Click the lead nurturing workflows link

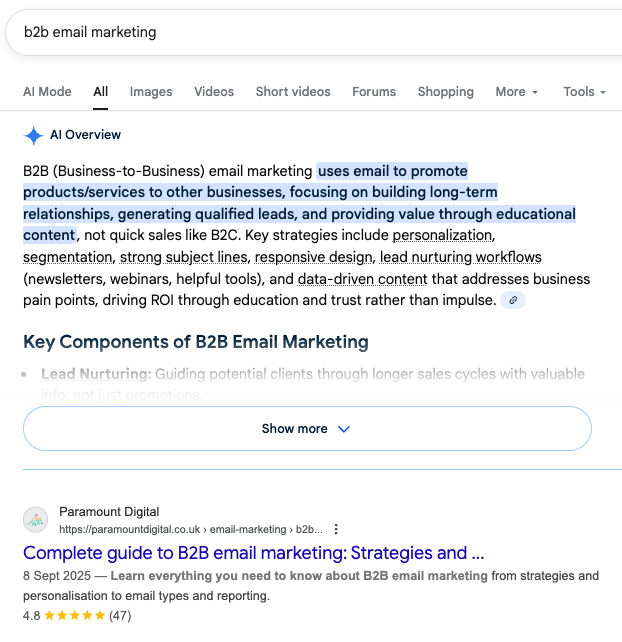point(460,257)
